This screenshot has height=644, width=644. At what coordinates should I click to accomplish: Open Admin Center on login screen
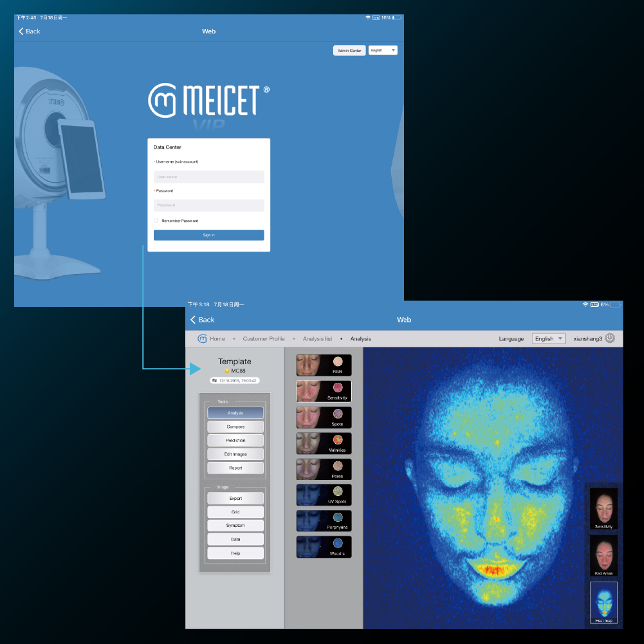pyautogui.click(x=349, y=51)
